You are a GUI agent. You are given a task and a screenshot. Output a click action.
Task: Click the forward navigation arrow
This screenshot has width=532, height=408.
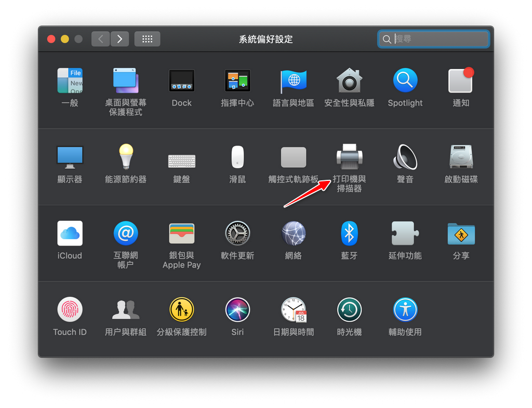click(x=119, y=39)
